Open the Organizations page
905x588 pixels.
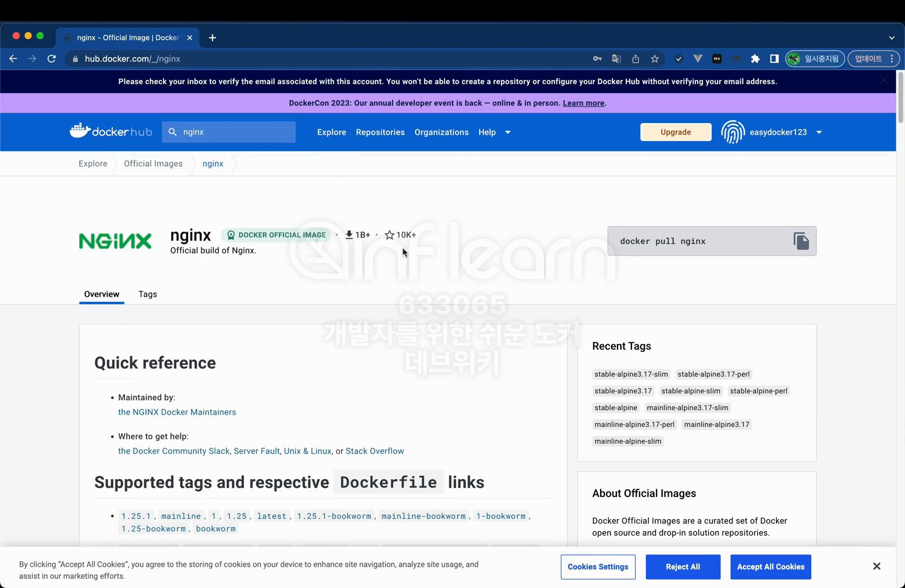tap(442, 132)
